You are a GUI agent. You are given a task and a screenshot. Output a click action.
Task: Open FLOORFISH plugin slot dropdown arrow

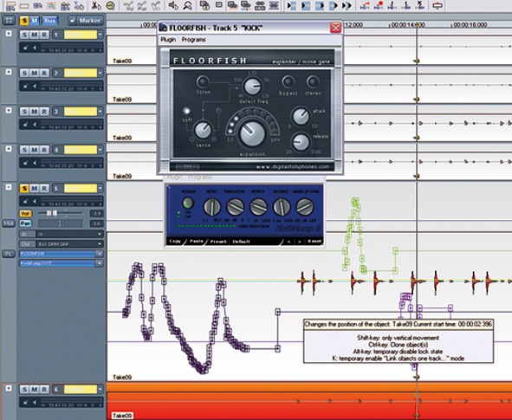[100, 254]
